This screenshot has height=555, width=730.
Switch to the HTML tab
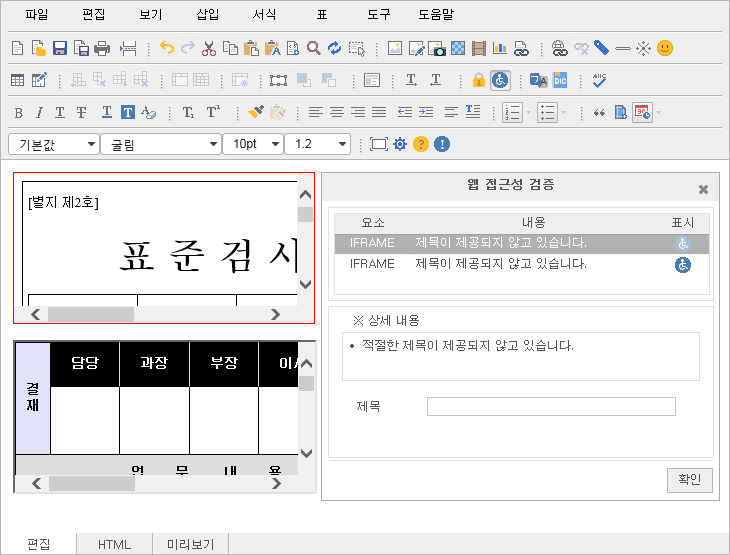(114, 544)
